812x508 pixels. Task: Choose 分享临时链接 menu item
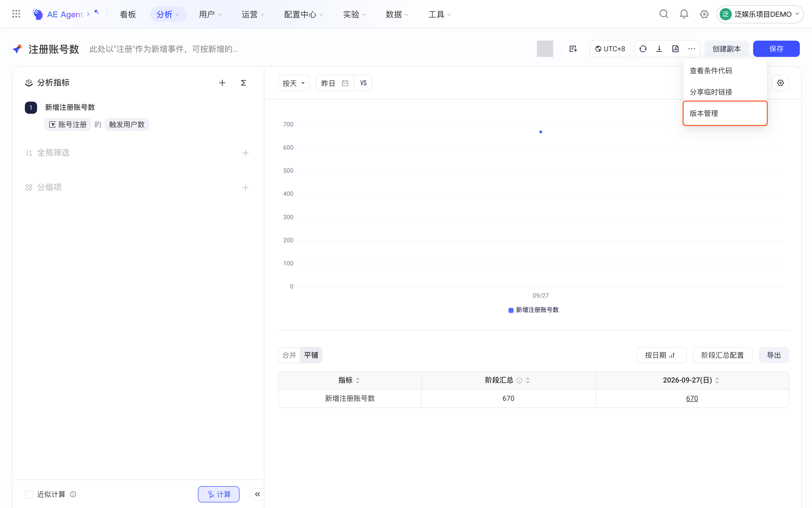(x=725, y=92)
